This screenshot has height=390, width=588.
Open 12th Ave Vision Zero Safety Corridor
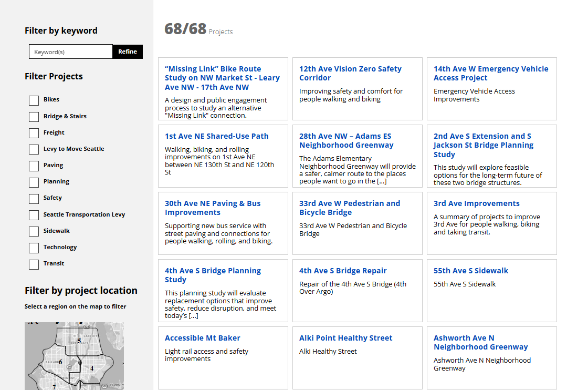(350, 73)
